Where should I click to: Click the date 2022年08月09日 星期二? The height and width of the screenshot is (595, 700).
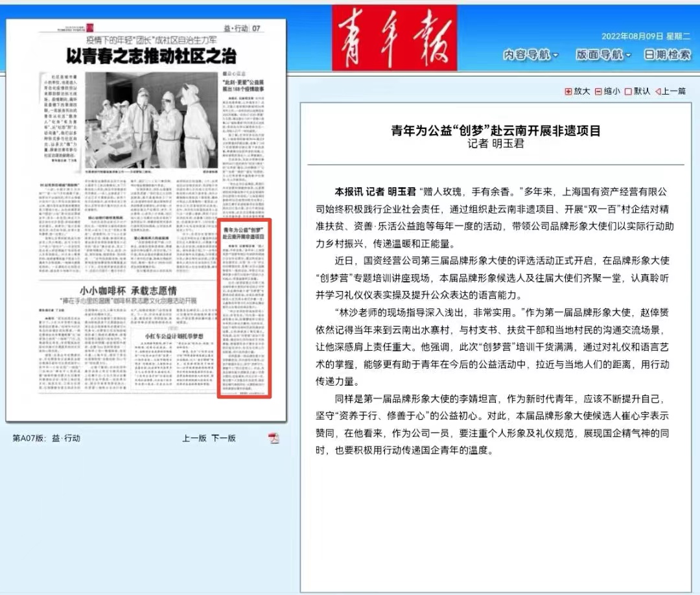646,36
